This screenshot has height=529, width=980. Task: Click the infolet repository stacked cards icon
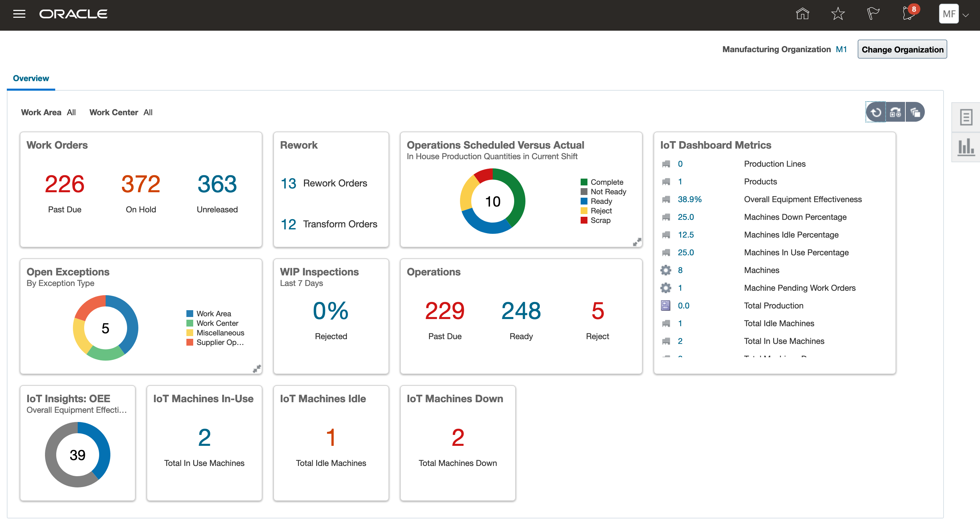tap(915, 112)
